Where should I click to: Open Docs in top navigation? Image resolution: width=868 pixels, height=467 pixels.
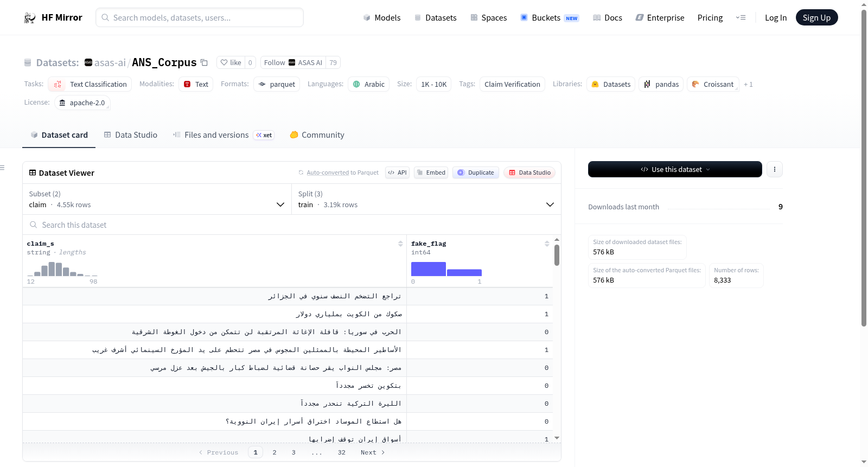608,17
